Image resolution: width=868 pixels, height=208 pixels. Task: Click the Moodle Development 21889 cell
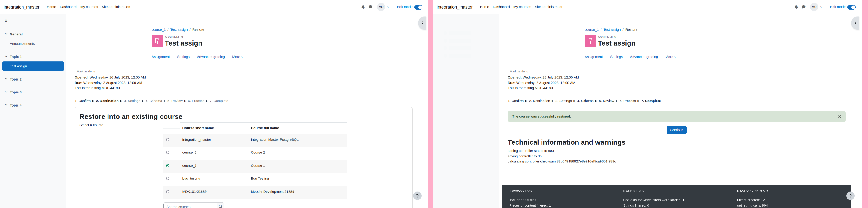click(x=272, y=192)
